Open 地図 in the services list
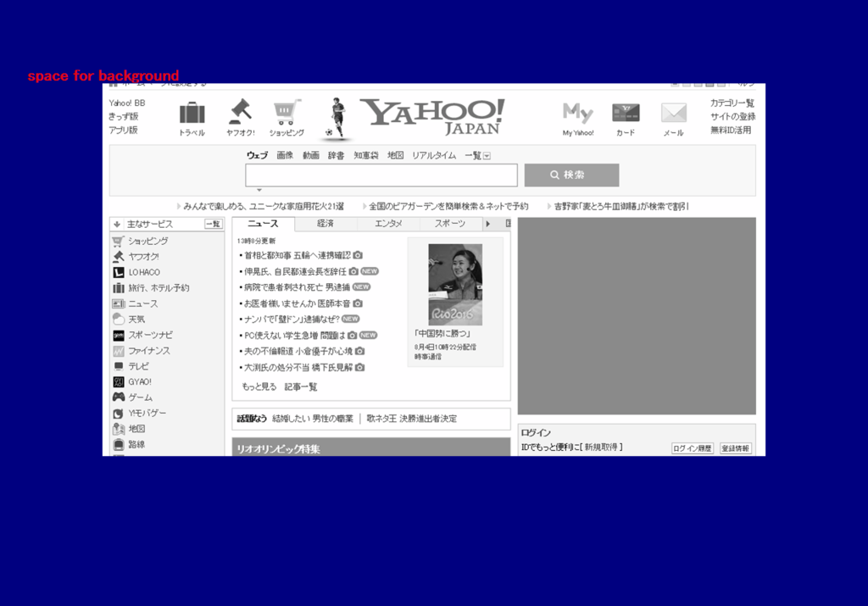 click(x=136, y=428)
